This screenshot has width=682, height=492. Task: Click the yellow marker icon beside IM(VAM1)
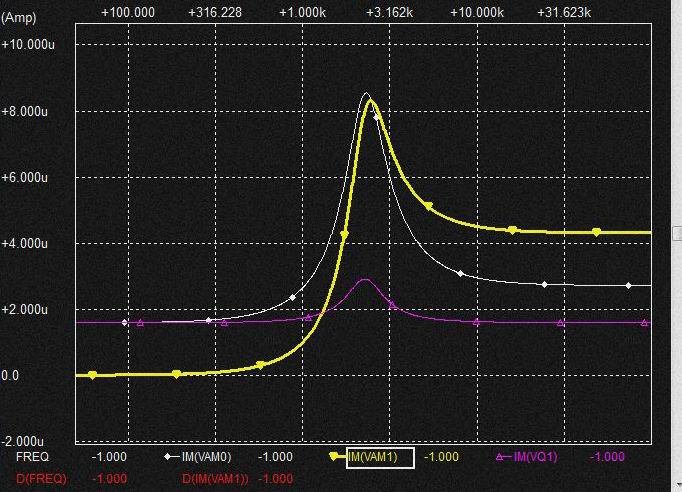334,457
